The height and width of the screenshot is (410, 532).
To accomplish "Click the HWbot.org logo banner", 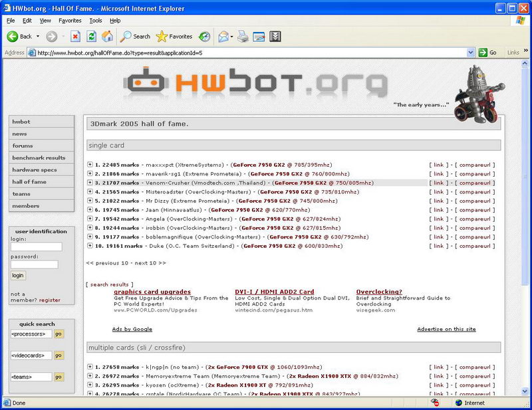I will (255, 81).
